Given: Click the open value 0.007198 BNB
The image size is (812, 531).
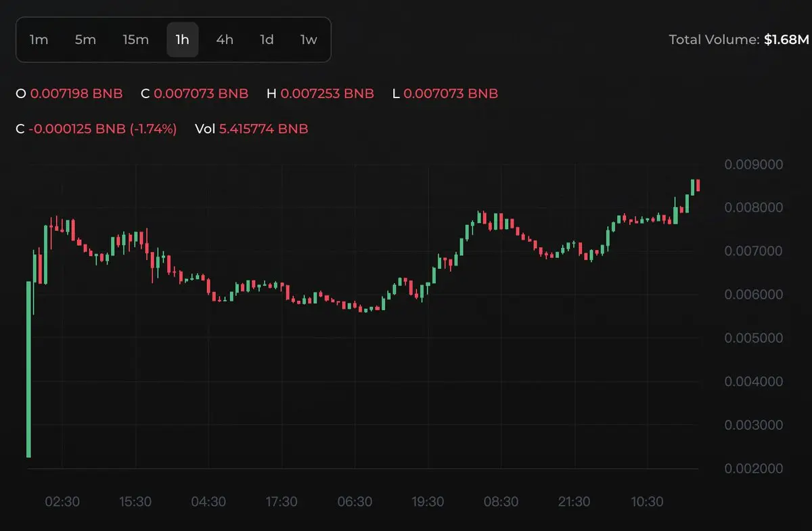Looking at the screenshot, I should coord(76,93).
